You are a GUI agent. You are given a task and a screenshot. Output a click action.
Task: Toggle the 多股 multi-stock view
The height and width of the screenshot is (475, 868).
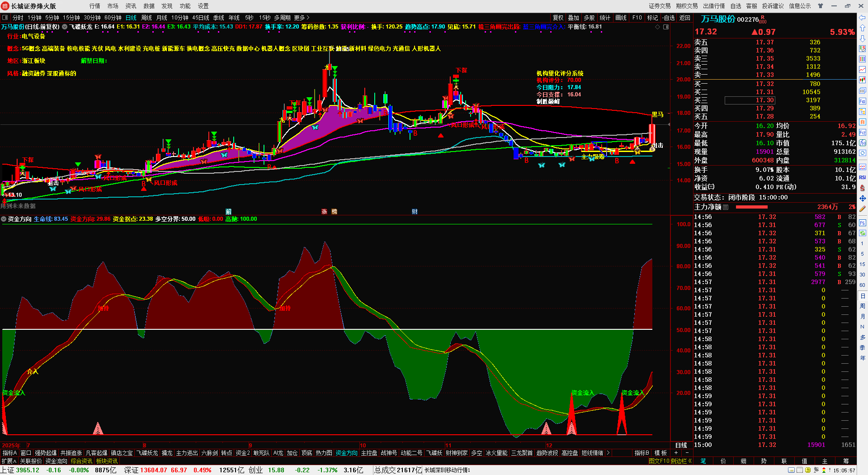point(589,18)
